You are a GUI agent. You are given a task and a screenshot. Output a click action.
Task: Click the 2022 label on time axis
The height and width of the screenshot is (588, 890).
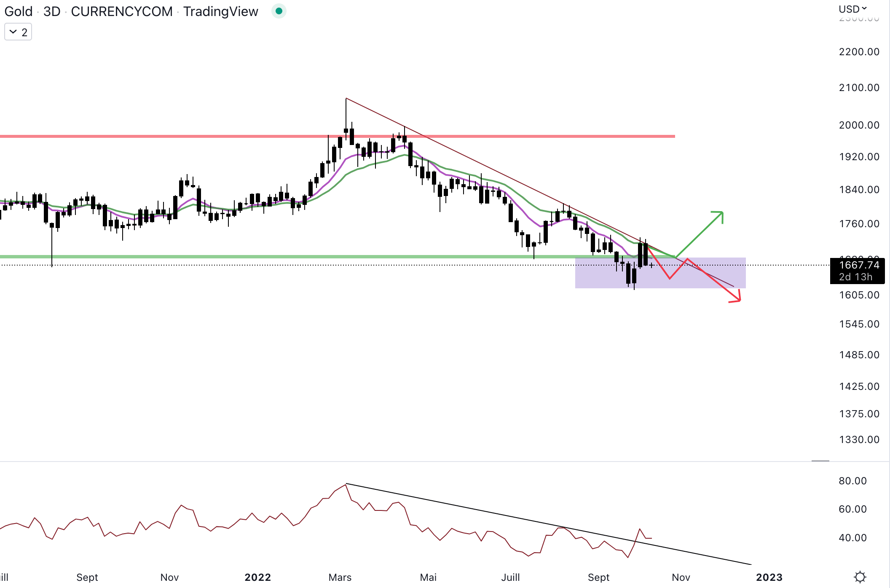pos(257,577)
